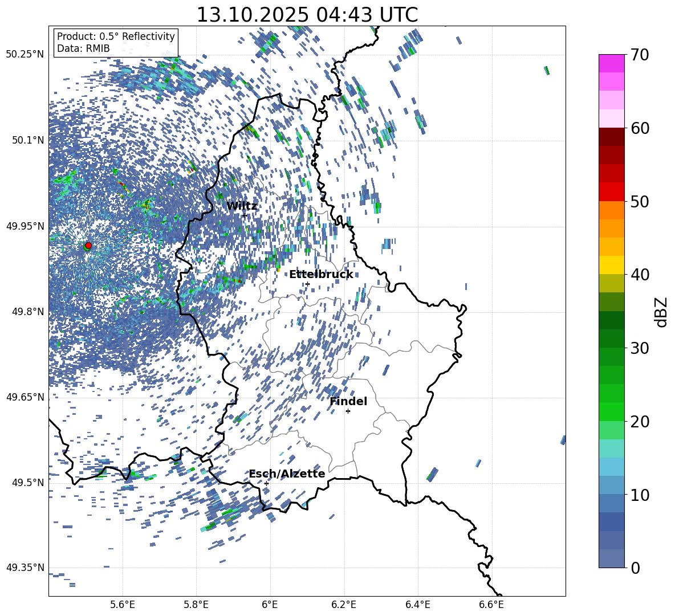Image resolution: width=675 pixels, height=616 pixels.
Task: Click the magenta top segment of the colorbar
Action: tap(611, 63)
